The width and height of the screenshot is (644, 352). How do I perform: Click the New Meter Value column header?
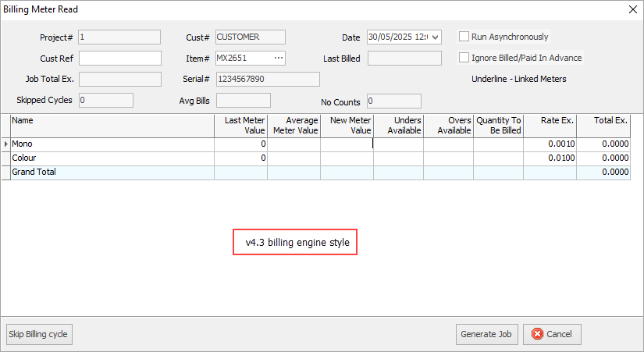pos(347,126)
